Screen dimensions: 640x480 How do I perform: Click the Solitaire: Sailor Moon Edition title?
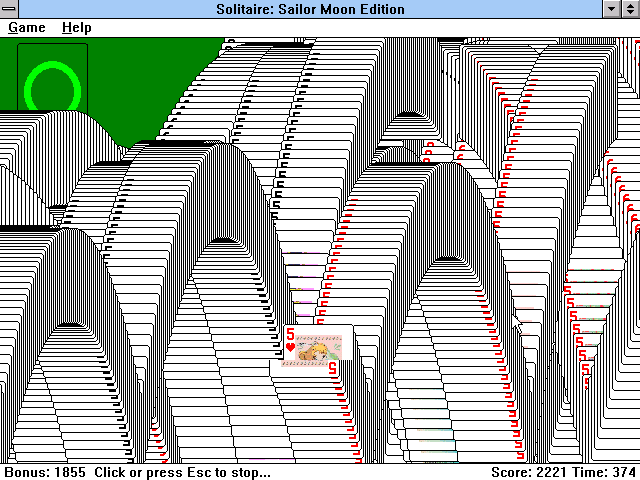point(310,9)
